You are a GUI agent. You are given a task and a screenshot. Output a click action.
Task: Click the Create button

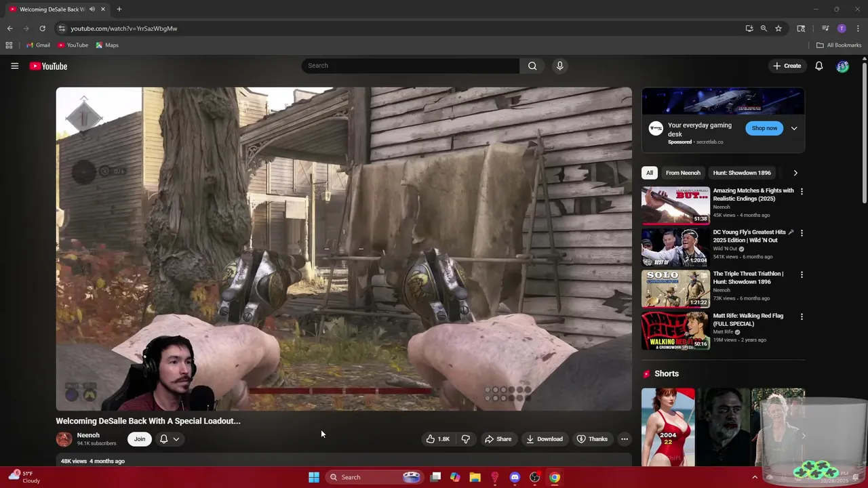point(787,66)
